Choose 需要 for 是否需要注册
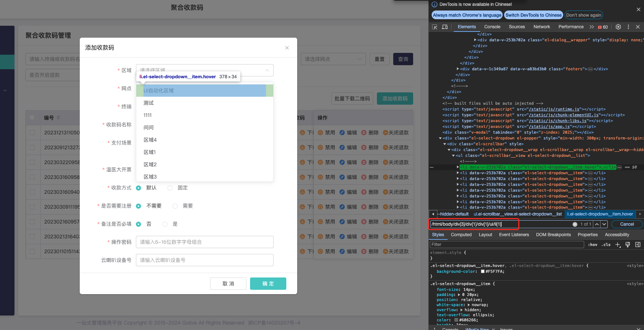This screenshot has height=330, width=644. point(175,206)
